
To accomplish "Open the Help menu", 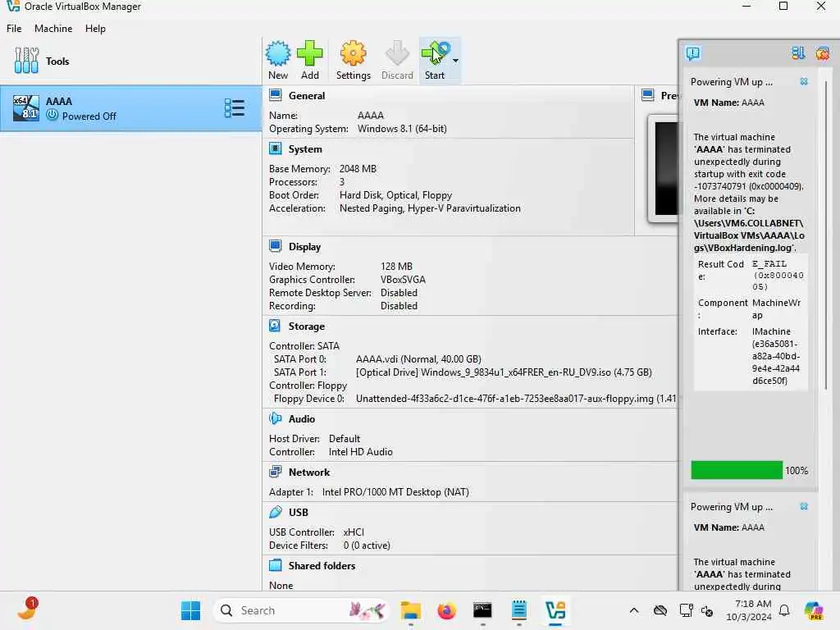I will (95, 29).
